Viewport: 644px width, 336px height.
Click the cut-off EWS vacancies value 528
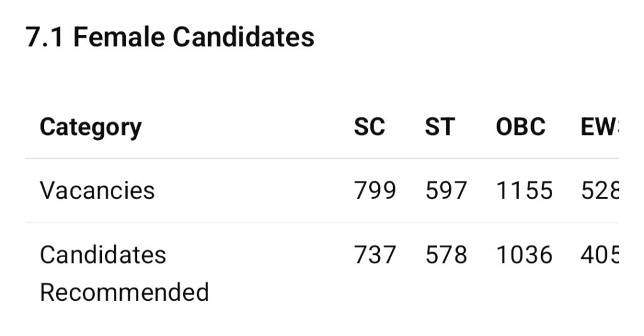pyautogui.click(x=599, y=190)
